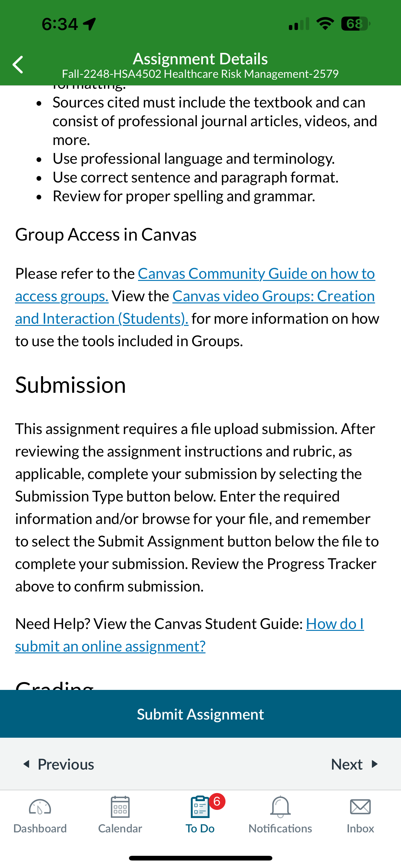This screenshot has width=401, height=868.
Task: Select the To Do clipboard icon
Action: (200, 807)
